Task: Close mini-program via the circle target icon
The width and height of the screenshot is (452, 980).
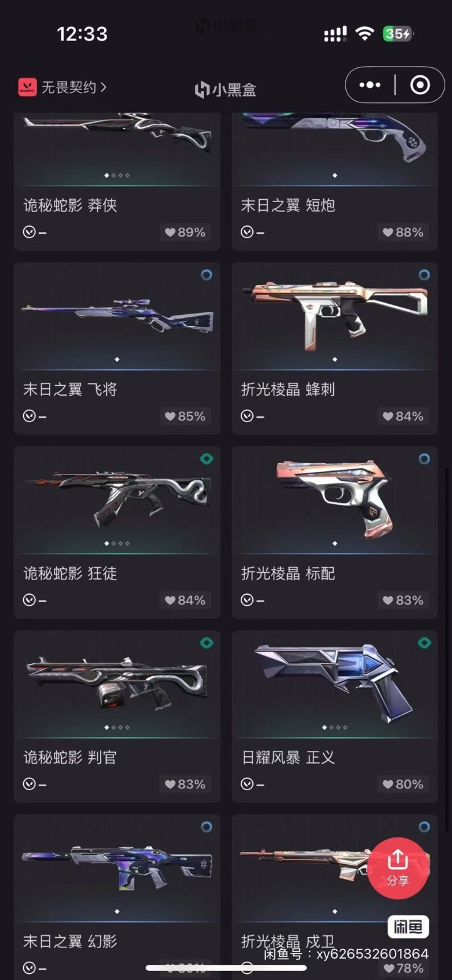Action: point(420,85)
